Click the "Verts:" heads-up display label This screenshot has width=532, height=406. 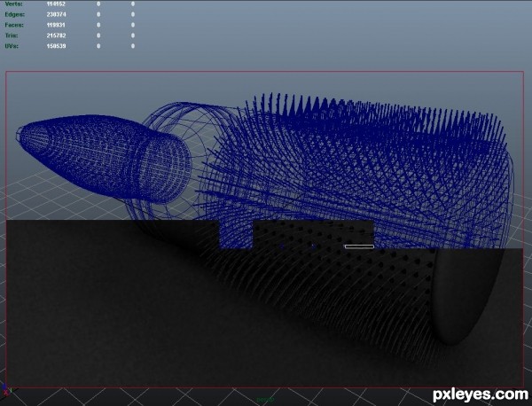(13, 4)
